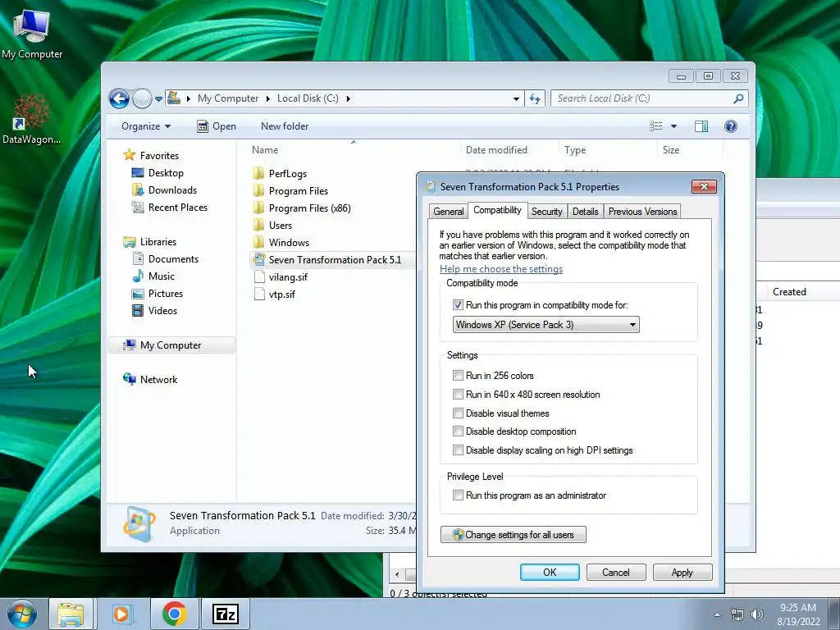This screenshot has height=630, width=840.
Task: Open 7-Zip from the taskbar
Action: coord(225,614)
